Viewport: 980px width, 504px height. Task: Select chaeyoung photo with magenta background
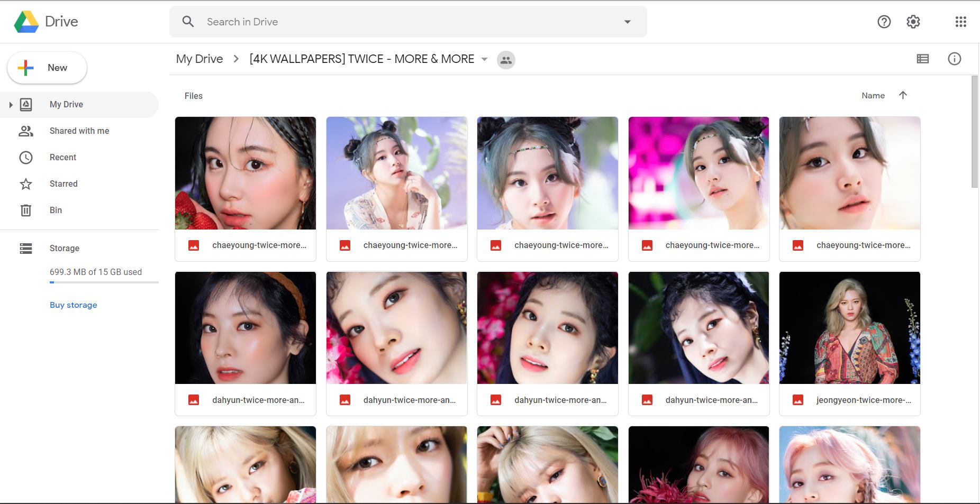pos(698,189)
